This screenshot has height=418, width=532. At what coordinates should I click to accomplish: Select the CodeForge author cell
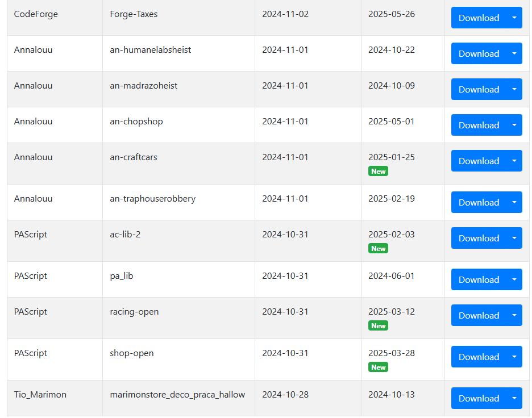55,18
